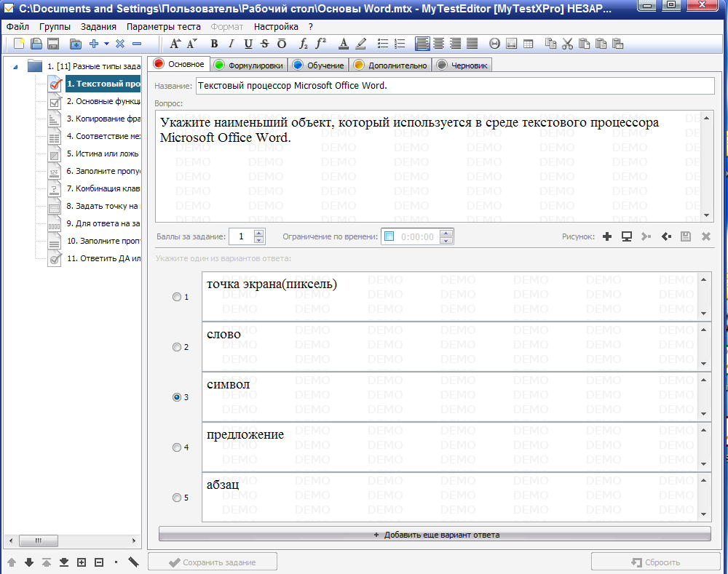
Task: Click the blue X delete task icon
Action: [120, 44]
